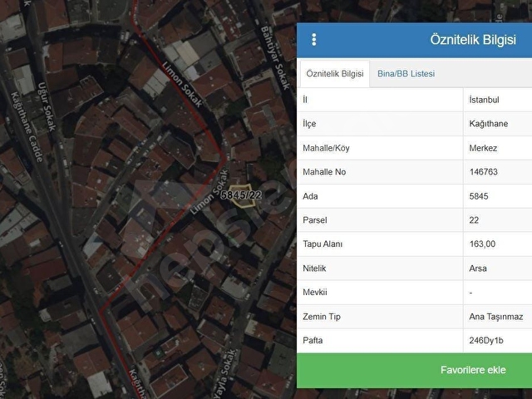Image resolution: width=532 pixels, height=399 pixels.
Task: Click the Tapu Alanı label
Action: 323,244
